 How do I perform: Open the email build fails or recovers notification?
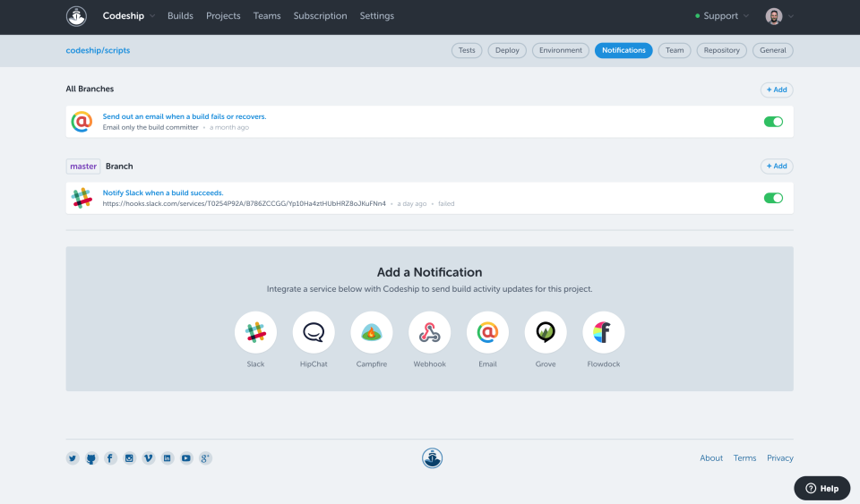185,116
